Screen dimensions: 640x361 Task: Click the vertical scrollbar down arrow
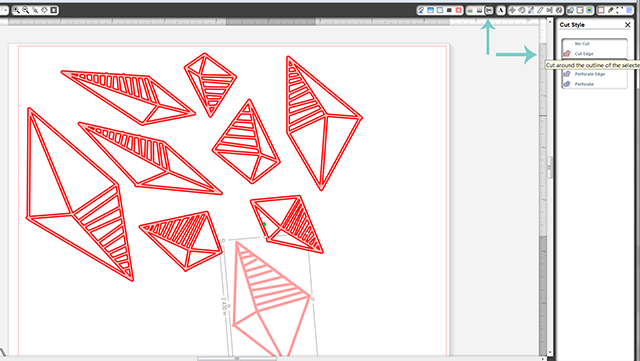click(x=550, y=352)
